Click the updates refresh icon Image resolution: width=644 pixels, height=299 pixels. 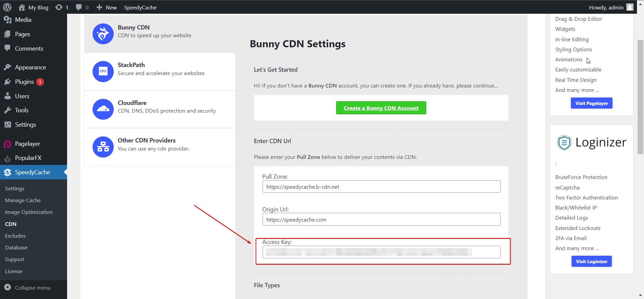[59, 7]
